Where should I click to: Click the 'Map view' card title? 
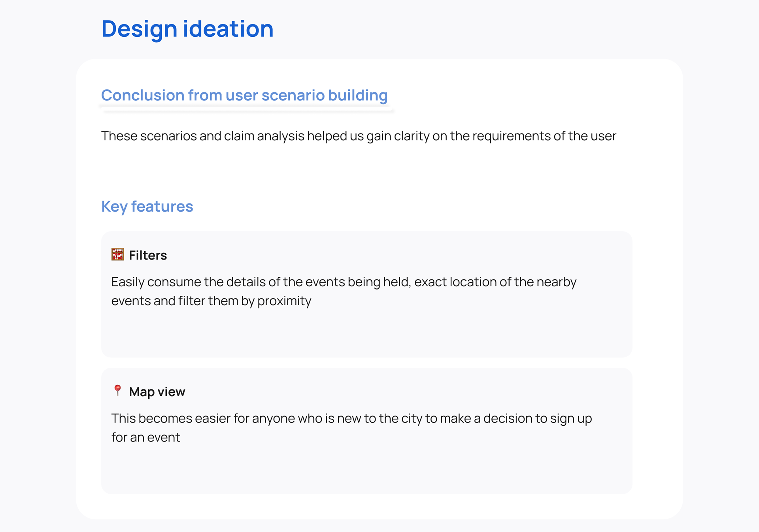[x=157, y=392]
